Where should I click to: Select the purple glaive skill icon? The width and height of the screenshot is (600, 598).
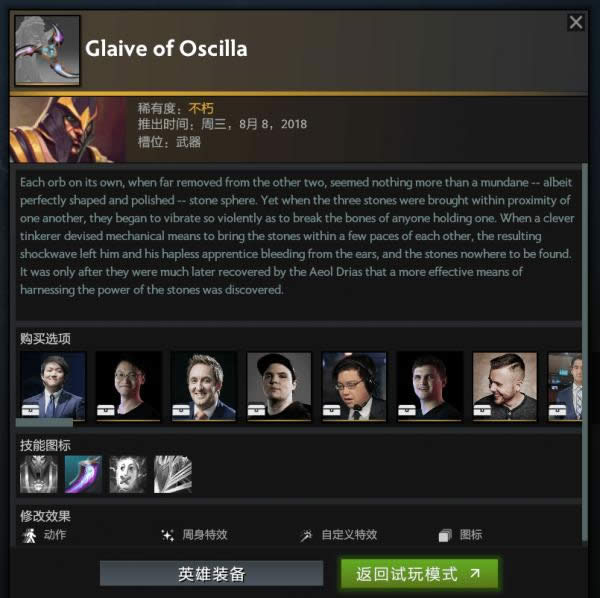pos(83,474)
